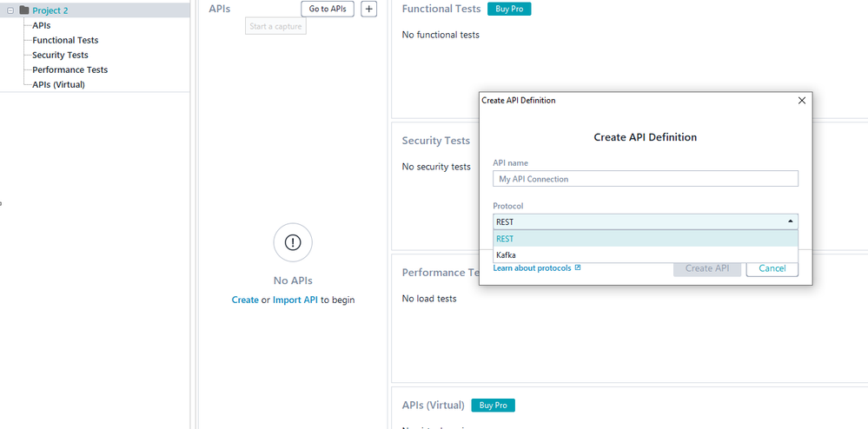
Task: Click the API name input field
Action: coord(645,179)
